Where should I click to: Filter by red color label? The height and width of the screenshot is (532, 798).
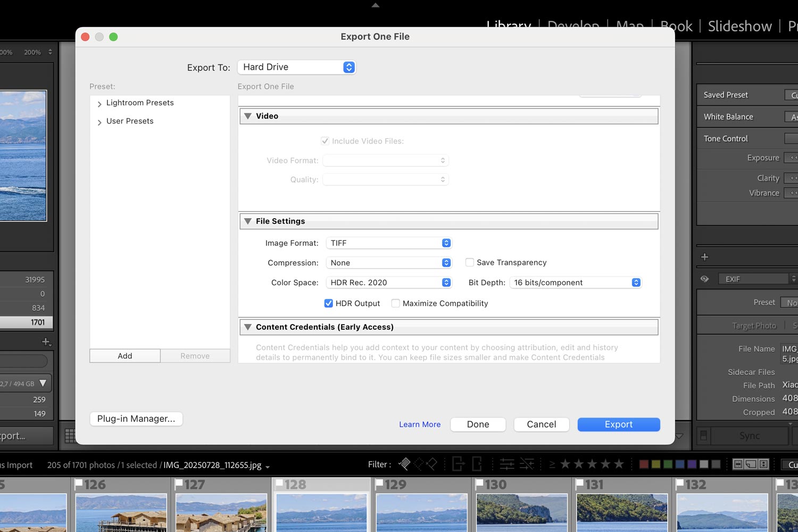(644, 464)
